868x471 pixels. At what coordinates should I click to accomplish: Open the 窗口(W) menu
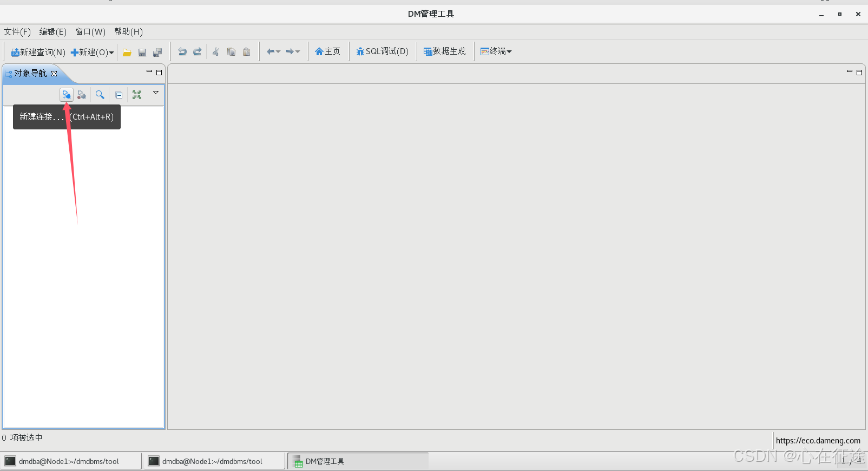click(90, 32)
